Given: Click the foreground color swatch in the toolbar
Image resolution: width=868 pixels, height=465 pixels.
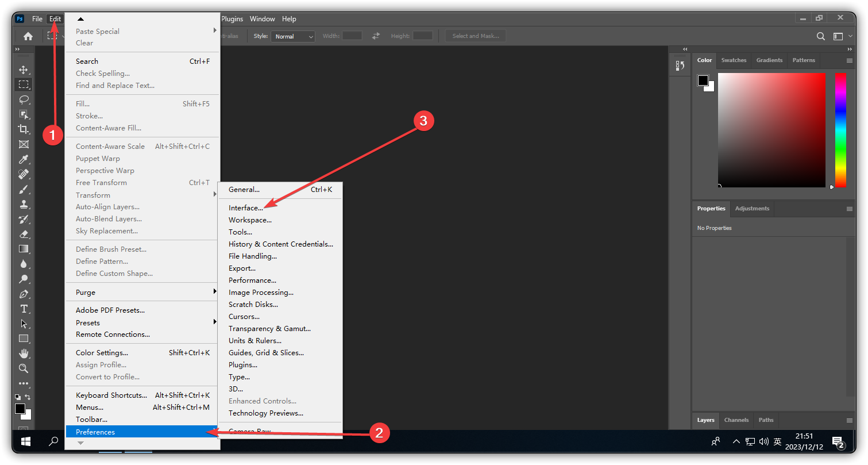Looking at the screenshot, I should click(x=20, y=409).
